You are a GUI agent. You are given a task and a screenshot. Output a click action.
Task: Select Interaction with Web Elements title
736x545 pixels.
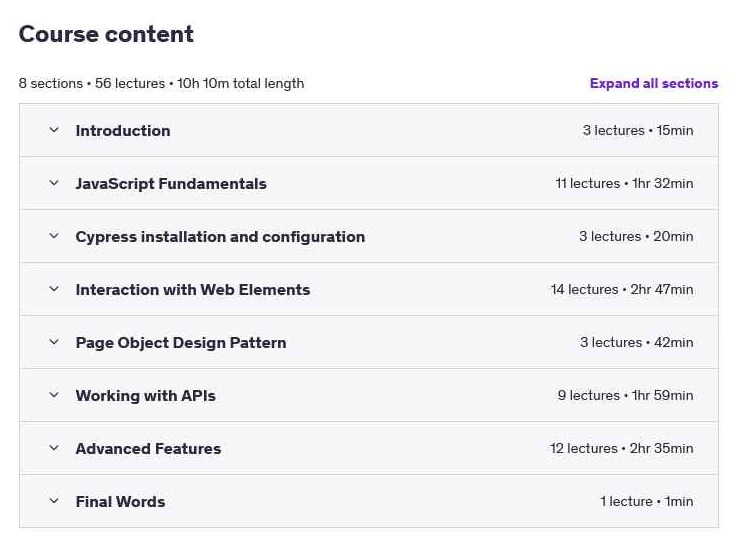pyautogui.click(x=193, y=290)
